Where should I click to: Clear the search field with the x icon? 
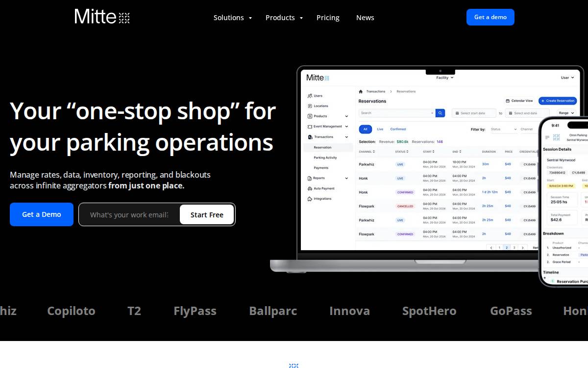(432, 113)
